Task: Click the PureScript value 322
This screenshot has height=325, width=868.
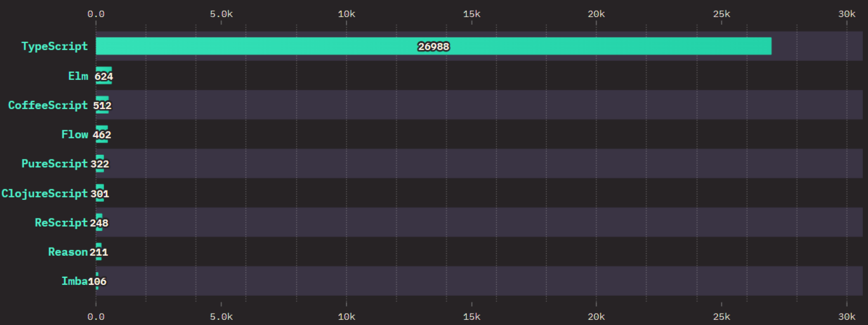Action: [100, 164]
